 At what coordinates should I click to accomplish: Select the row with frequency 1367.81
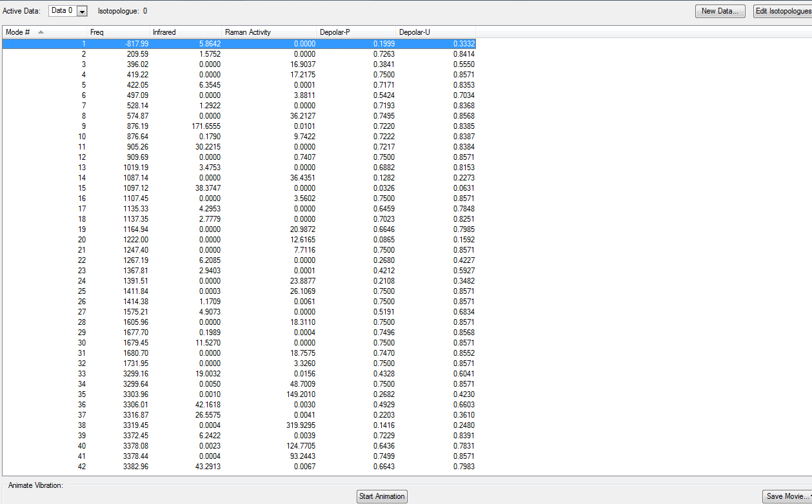click(239, 271)
